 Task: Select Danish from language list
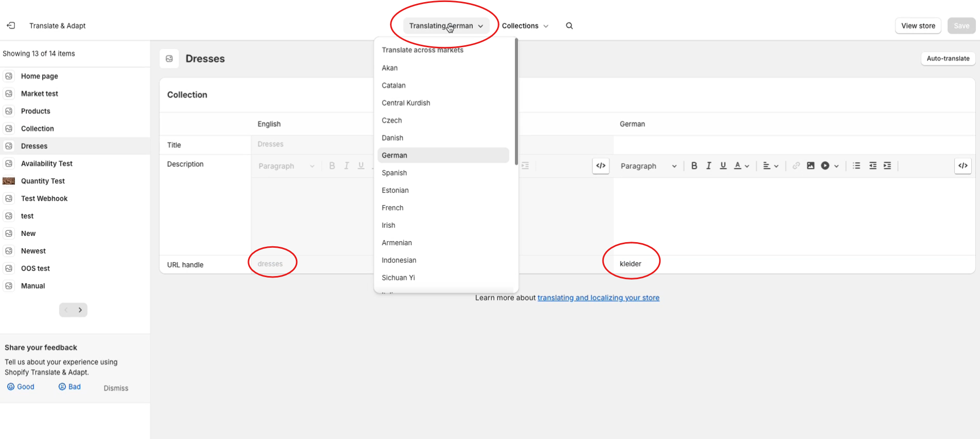point(443,138)
